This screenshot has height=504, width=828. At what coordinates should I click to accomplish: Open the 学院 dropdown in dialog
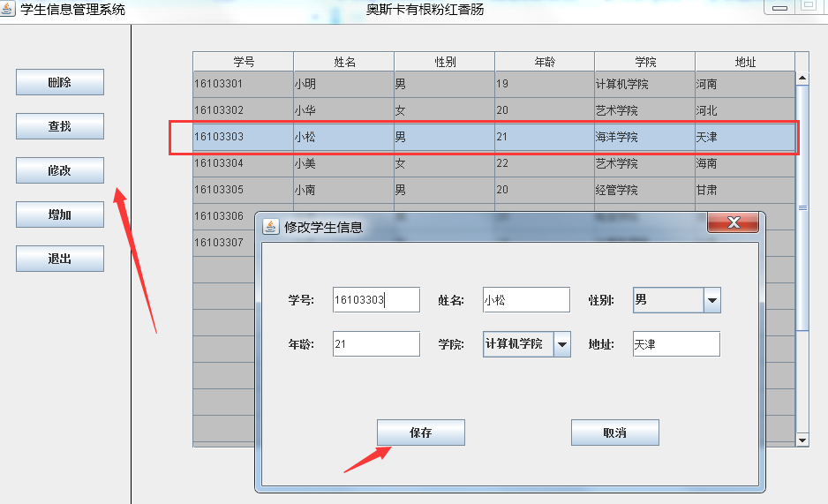point(562,344)
